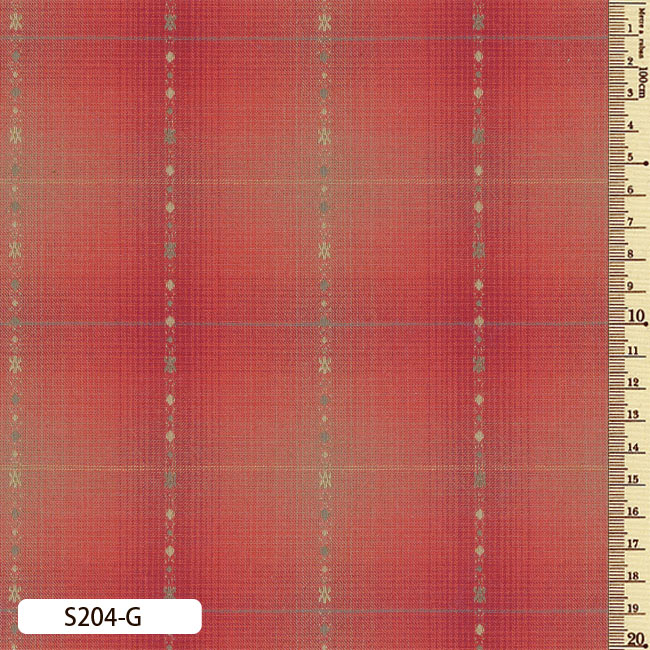Click the 100cm text on the ruler

point(642,82)
